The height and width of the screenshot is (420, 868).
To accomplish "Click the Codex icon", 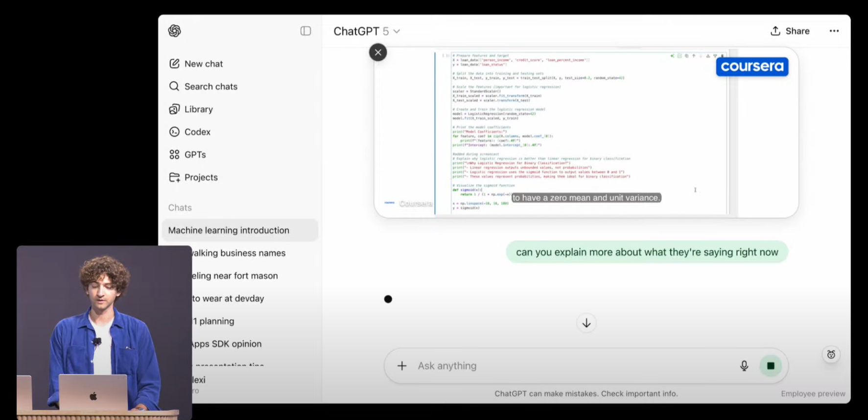I will click(174, 132).
